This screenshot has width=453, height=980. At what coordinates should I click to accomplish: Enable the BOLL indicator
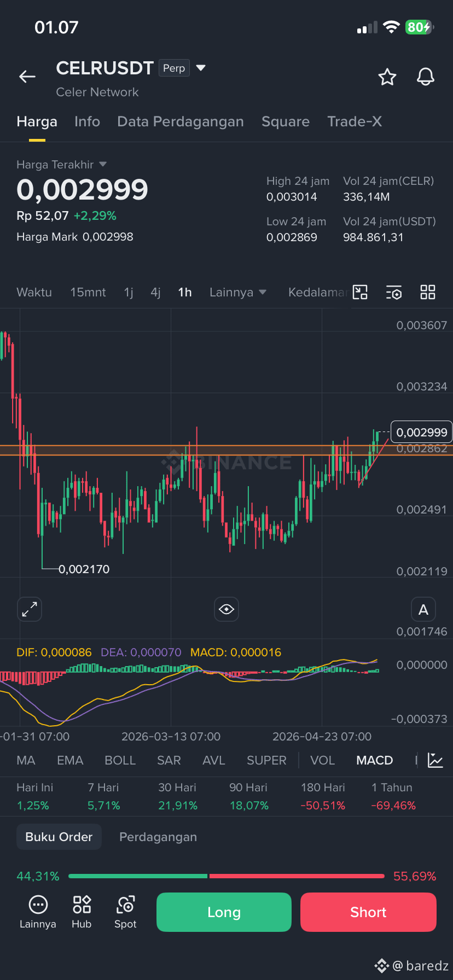(x=120, y=760)
